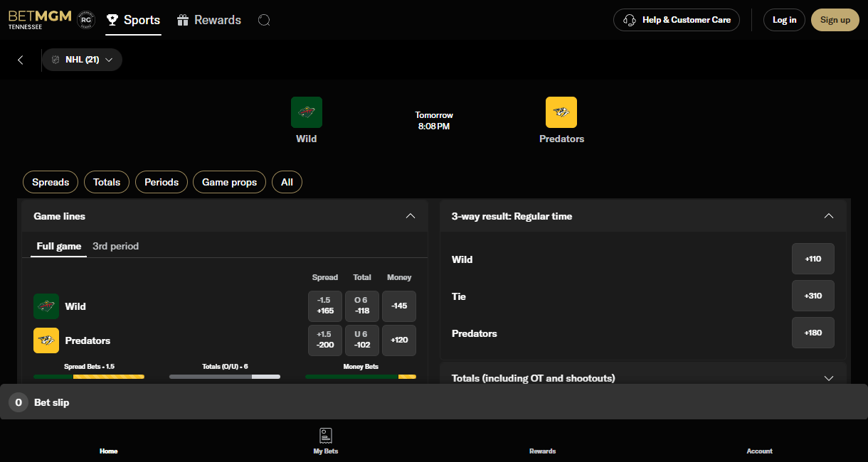This screenshot has height=462, width=868.
Task: Click the trophy icon beside Sports
Action: click(112, 20)
